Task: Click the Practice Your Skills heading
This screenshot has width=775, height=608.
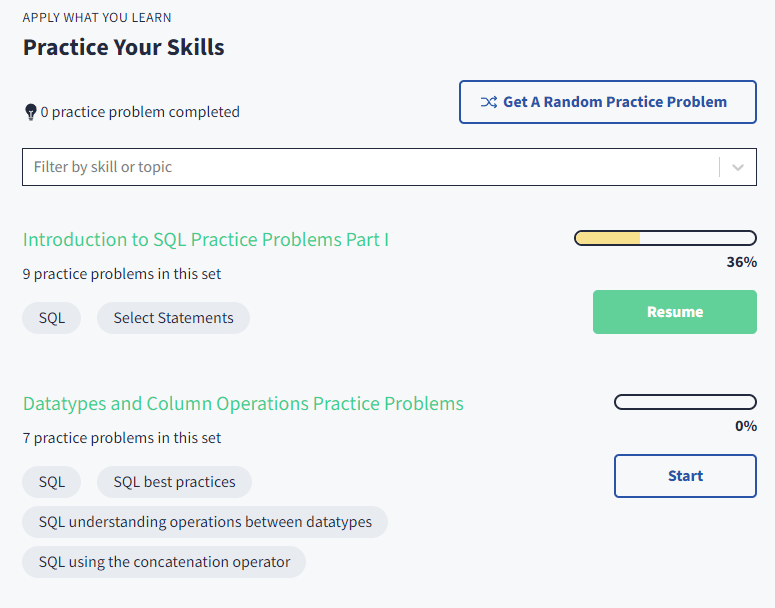Action: pyautogui.click(x=124, y=47)
